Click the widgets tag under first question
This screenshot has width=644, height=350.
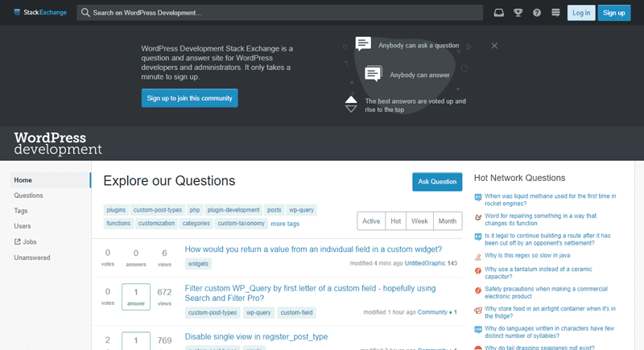point(198,264)
